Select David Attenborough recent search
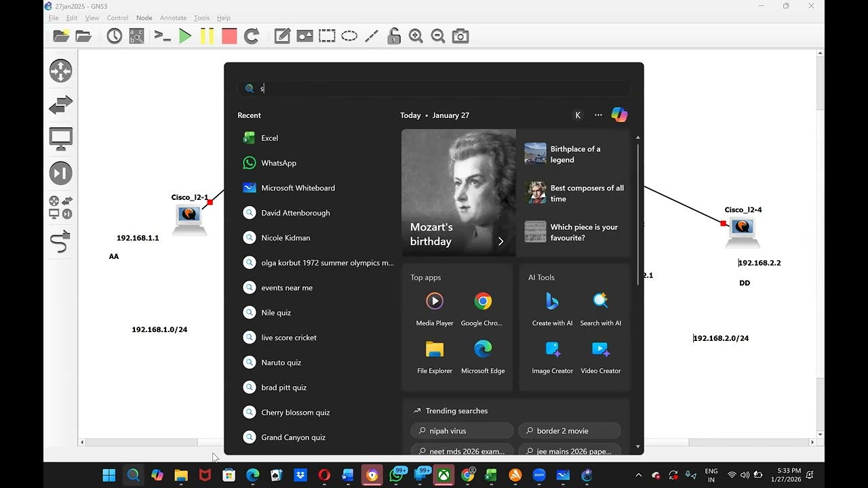This screenshot has height=488, width=868. coord(315,213)
